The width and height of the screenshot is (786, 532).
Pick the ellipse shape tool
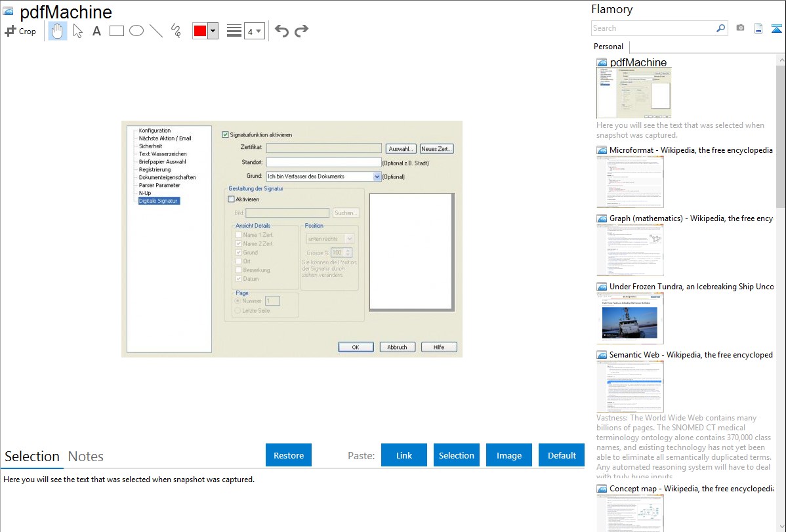pyautogui.click(x=136, y=31)
